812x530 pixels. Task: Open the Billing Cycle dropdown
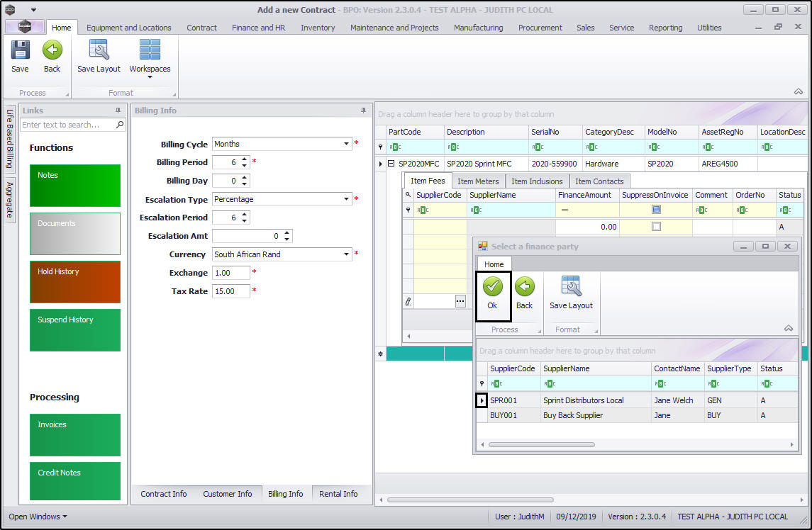[347, 144]
